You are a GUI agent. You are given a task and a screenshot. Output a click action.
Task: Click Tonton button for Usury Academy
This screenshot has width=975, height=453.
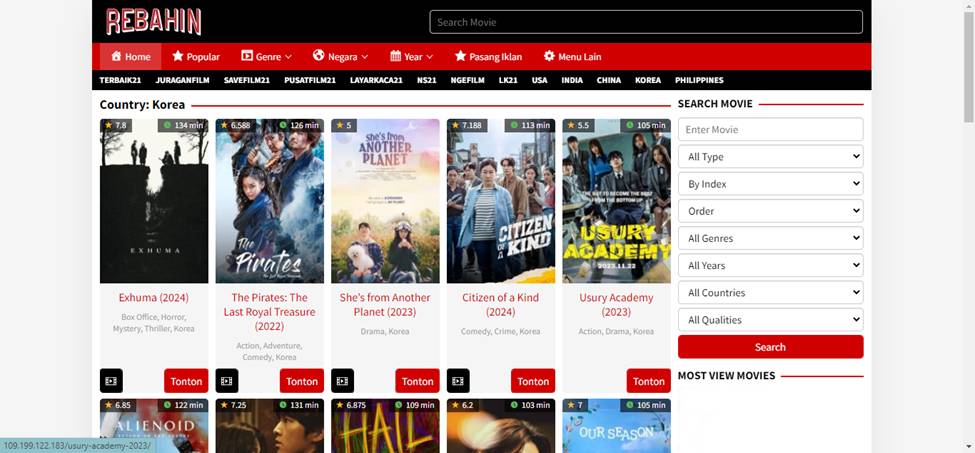coord(649,381)
